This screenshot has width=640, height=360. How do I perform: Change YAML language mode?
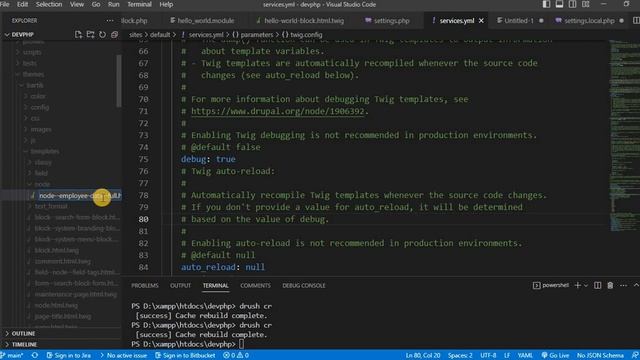point(525,356)
